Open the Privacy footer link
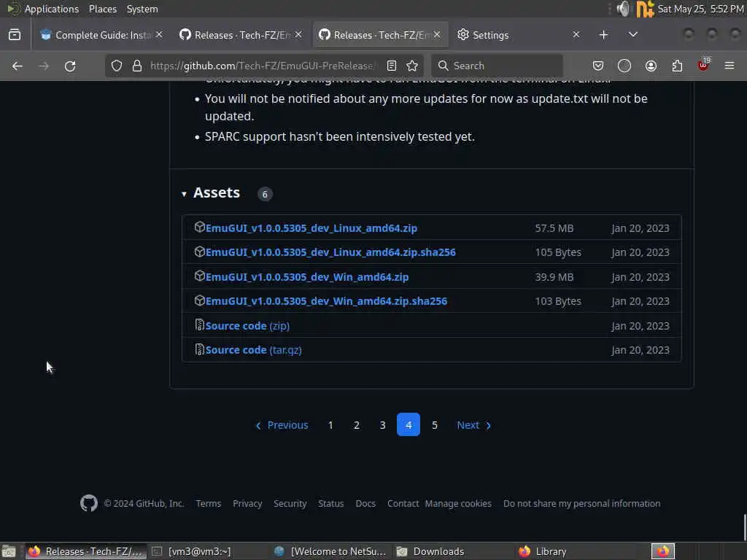 click(x=247, y=503)
